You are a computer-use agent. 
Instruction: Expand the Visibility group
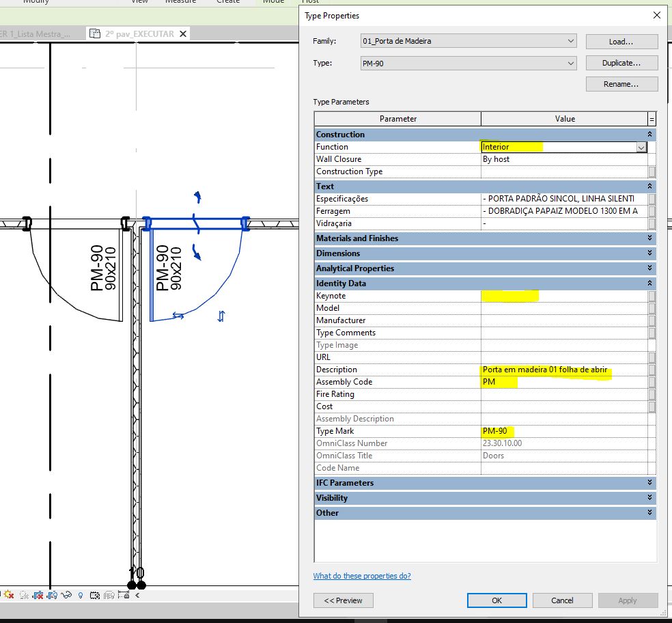pyautogui.click(x=649, y=497)
